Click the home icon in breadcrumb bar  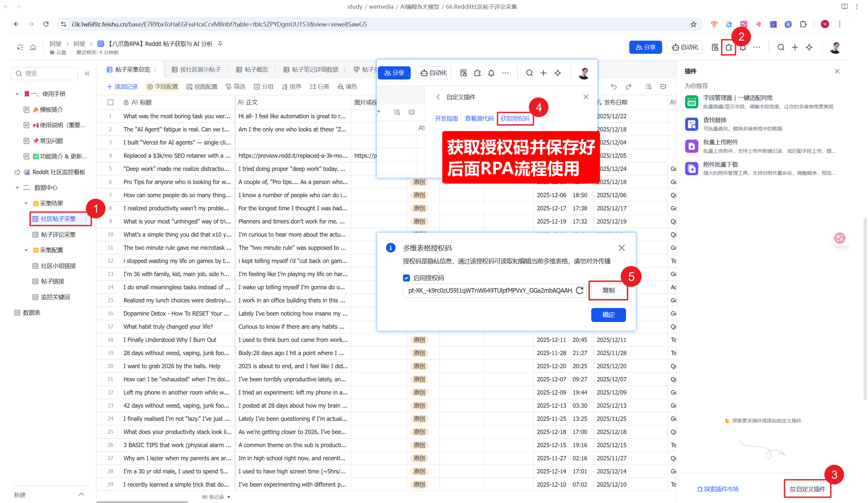[x=33, y=47]
